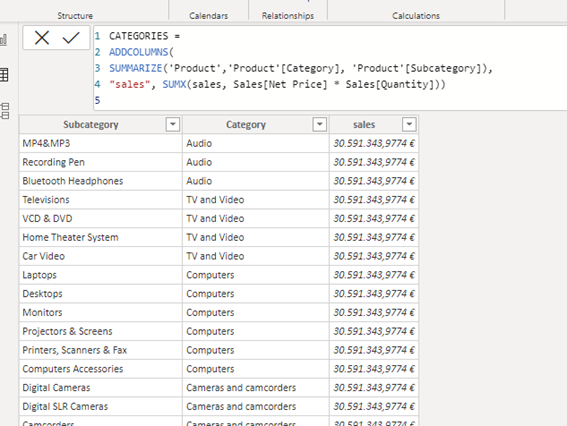The image size is (567, 426).
Task: Click the Relationships ribbon group label
Action: (x=288, y=16)
